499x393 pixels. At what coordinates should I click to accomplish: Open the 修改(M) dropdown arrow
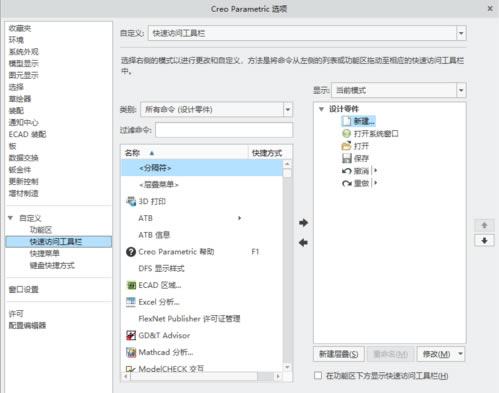(460, 354)
